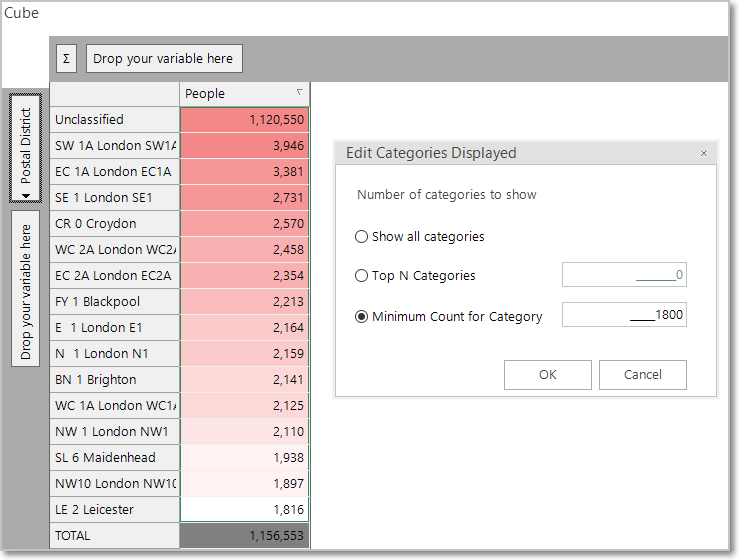Select Show all categories option
The image size is (739, 560).
(x=361, y=236)
